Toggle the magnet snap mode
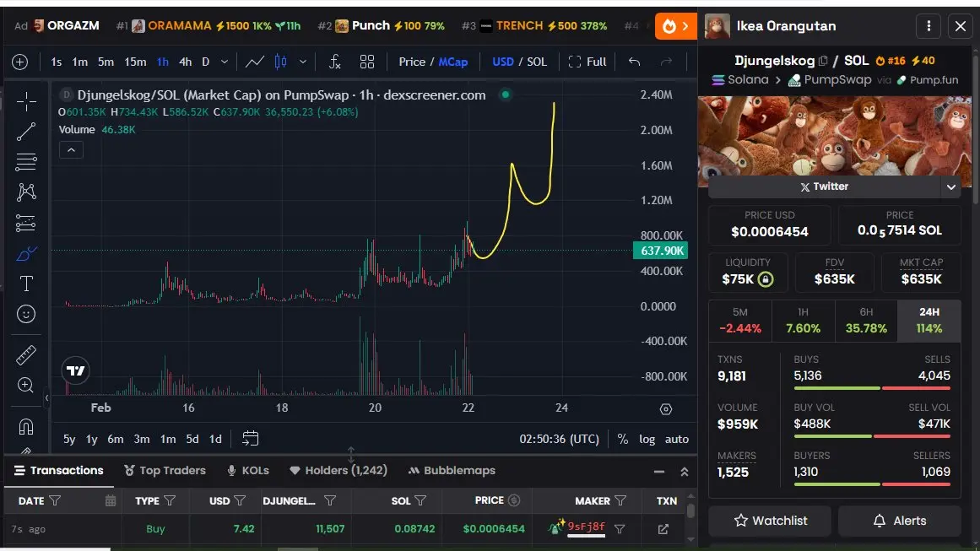980x551 pixels. point(26,427)
